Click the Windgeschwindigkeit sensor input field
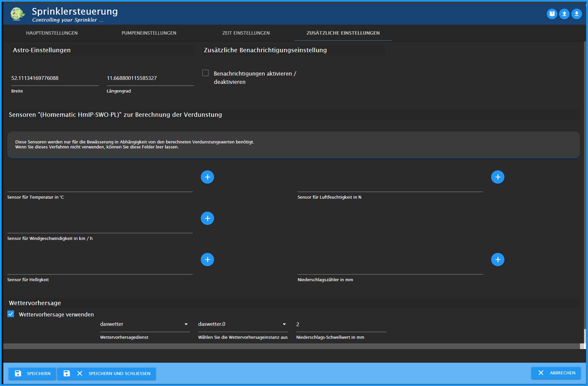Image resolution: width=588 pixels, height=386 pixels. 100,225
